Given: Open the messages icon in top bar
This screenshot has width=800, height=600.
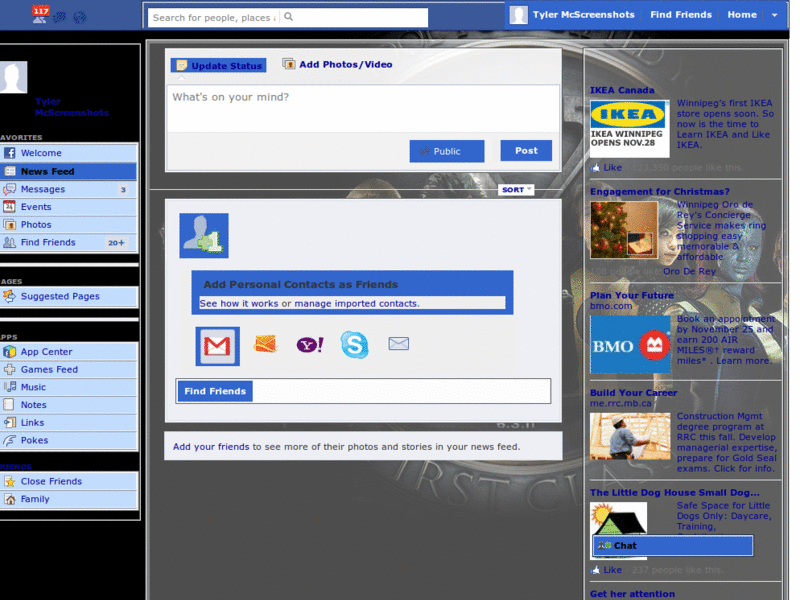Looking at the screenshot, I should pos(60,17).
